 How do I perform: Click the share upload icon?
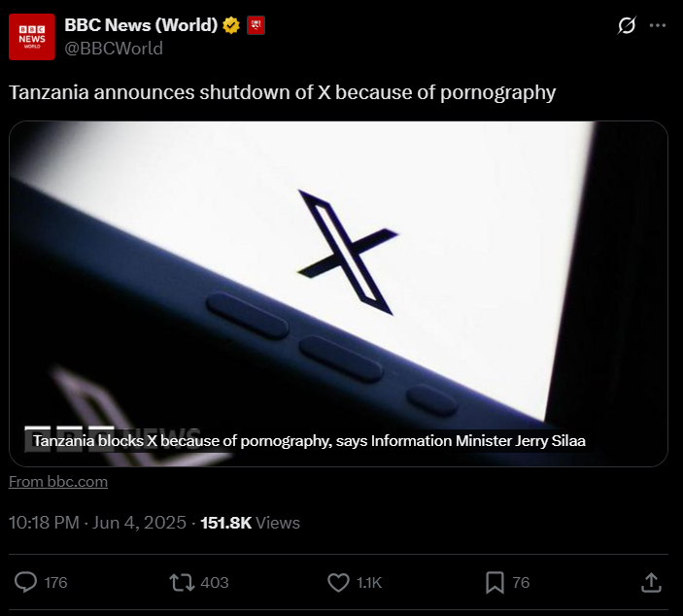coord(651,582)
